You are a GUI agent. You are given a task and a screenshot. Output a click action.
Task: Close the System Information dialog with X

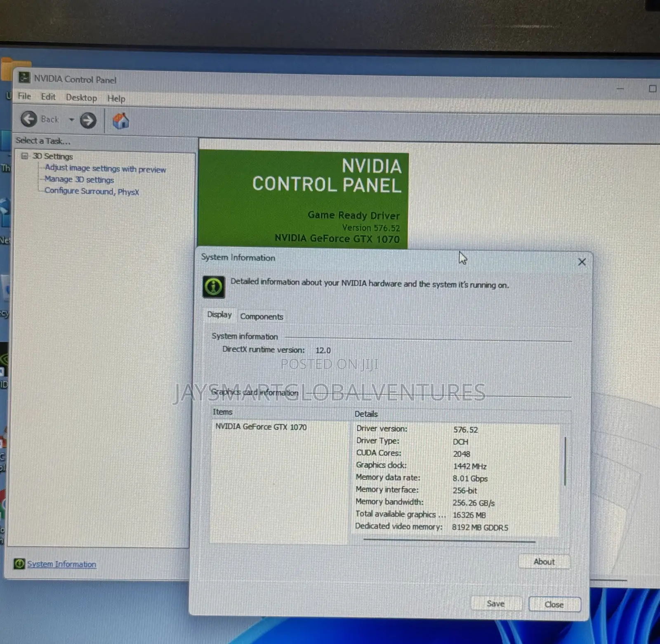582,262
